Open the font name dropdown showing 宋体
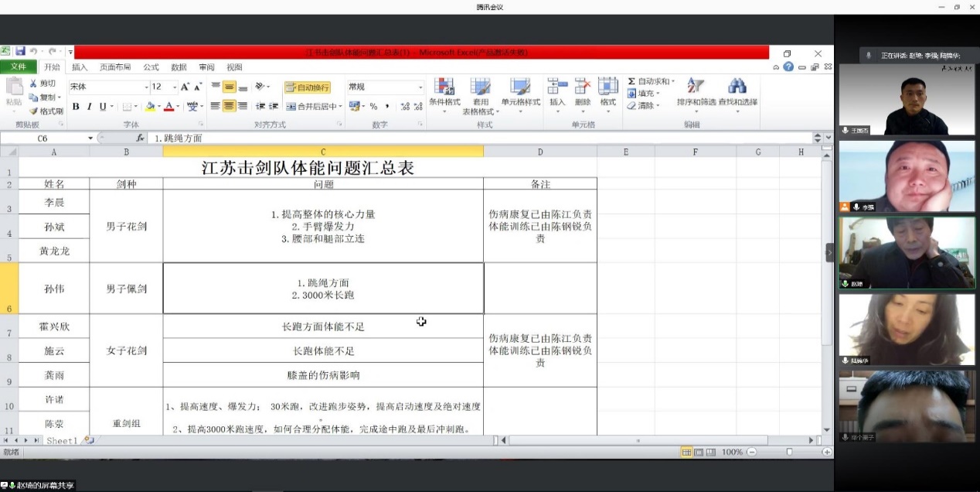 click(x=145, y=87)
